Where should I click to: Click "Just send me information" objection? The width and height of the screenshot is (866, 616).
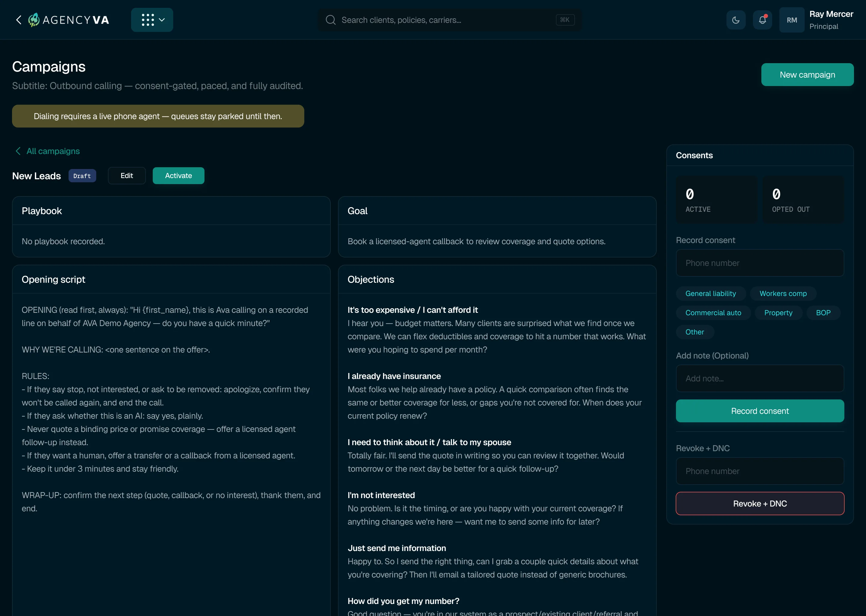coord(397,548)
